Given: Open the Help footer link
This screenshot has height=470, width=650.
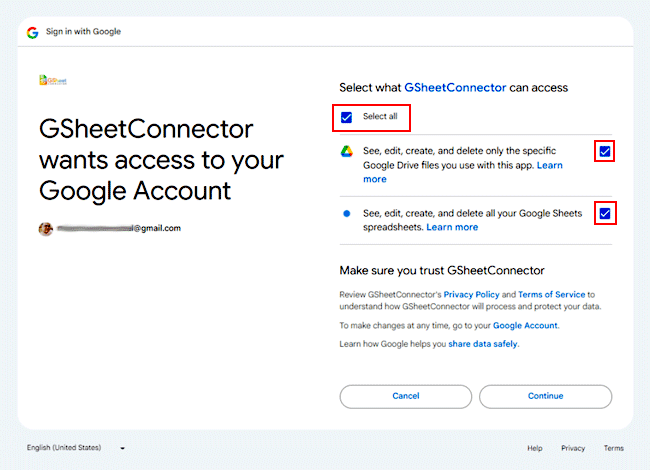Looking at the screenshot, I should coord(535,448).
